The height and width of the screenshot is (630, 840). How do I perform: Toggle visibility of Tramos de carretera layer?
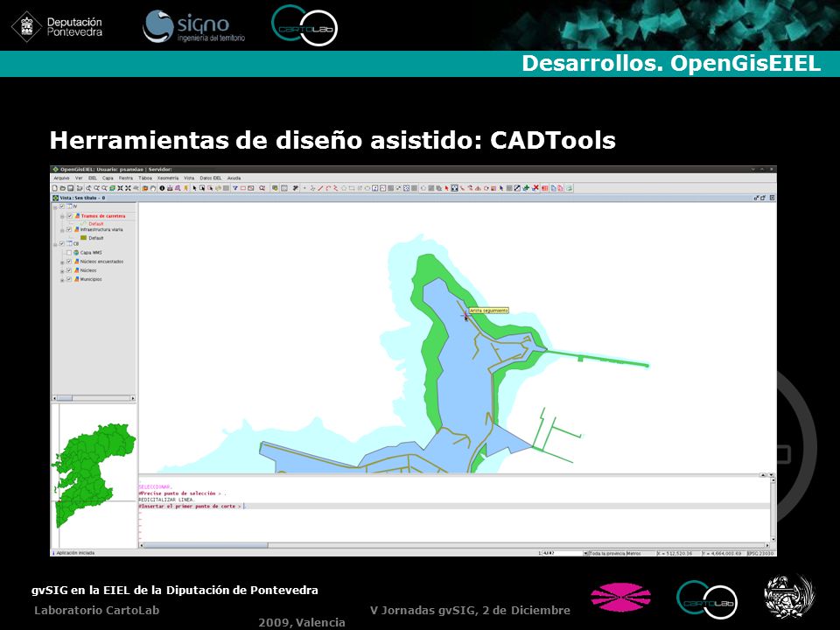69,216
